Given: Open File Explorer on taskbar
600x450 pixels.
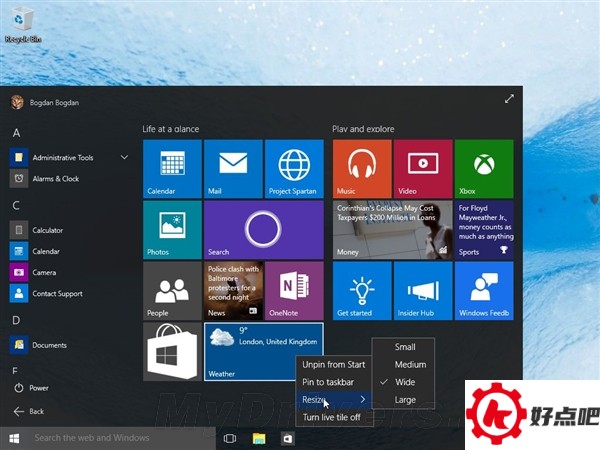Looking at the screenshot, I should tap(259, 439).
